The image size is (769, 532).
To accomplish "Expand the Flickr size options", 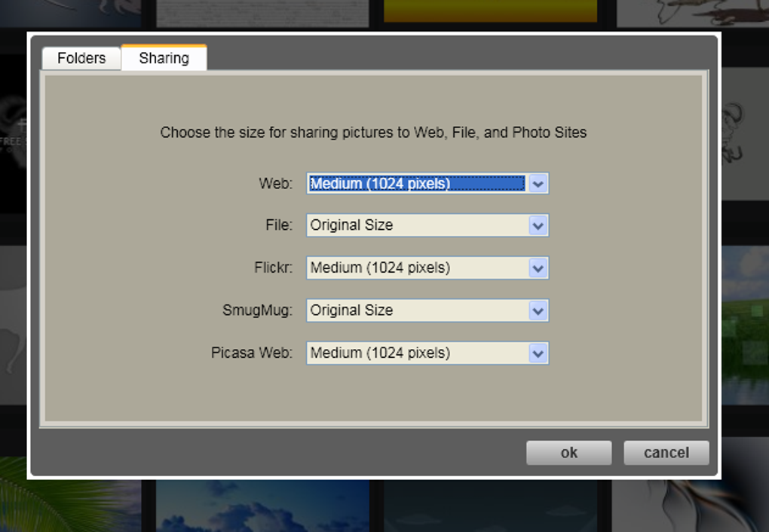I will 415,268.
